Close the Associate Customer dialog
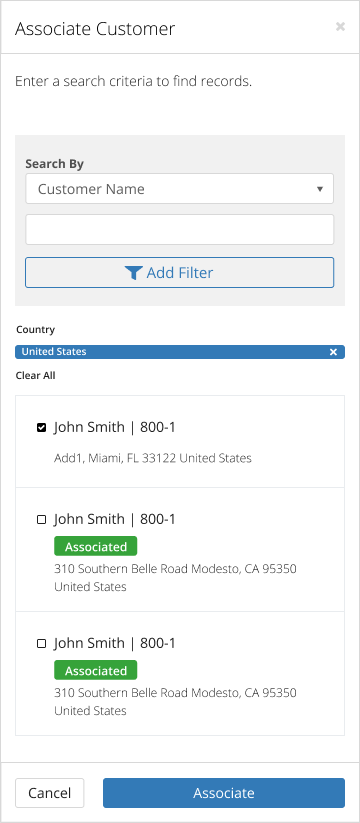 [340, 27]
